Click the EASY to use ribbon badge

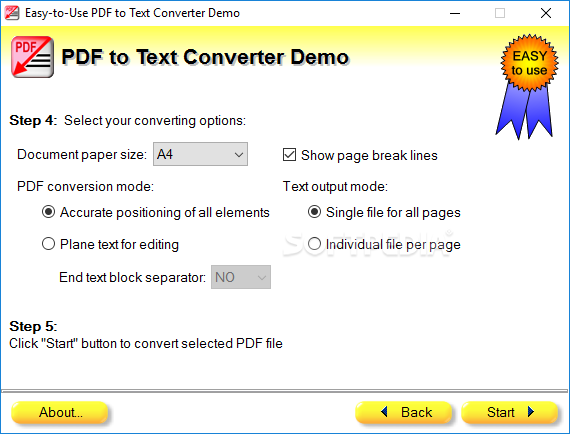527,87
